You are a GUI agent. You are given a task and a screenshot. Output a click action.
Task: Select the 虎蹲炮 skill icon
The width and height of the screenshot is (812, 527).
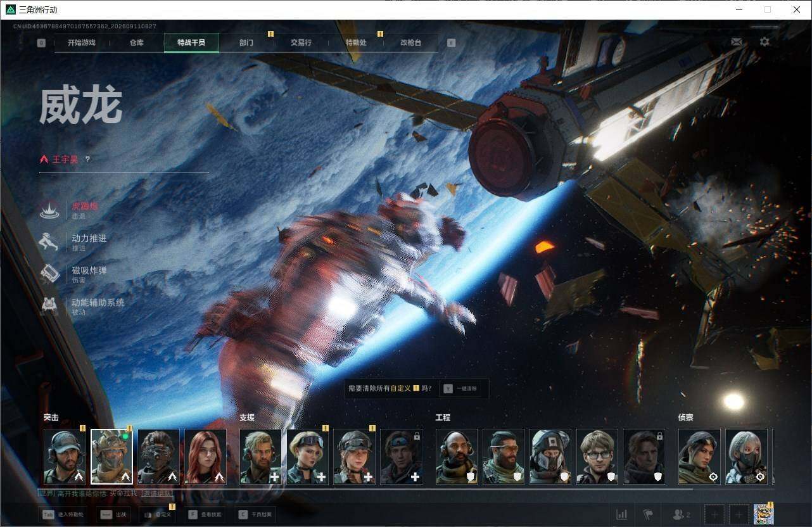tap(50, 210)
